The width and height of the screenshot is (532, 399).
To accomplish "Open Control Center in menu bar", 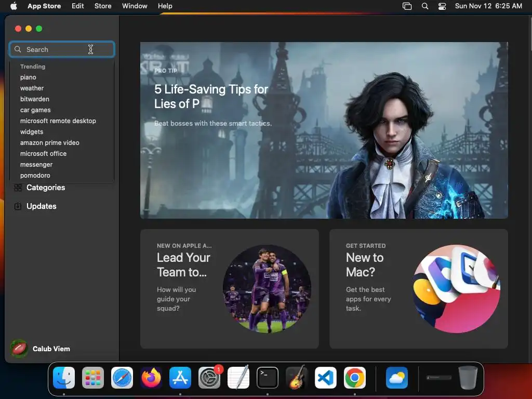I will [442, 6].
